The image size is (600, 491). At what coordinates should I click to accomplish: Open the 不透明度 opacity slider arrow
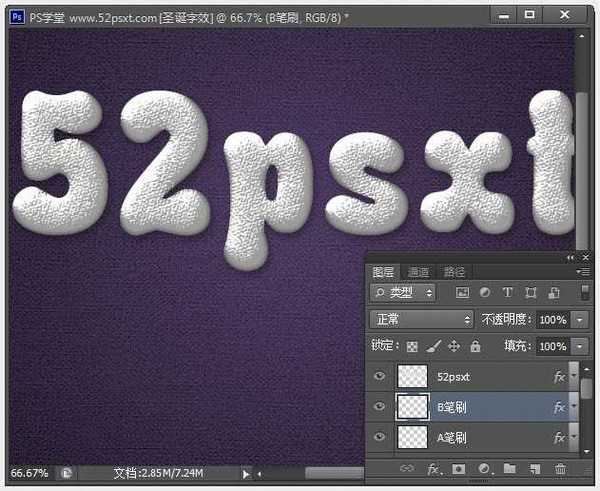(581, 320)
